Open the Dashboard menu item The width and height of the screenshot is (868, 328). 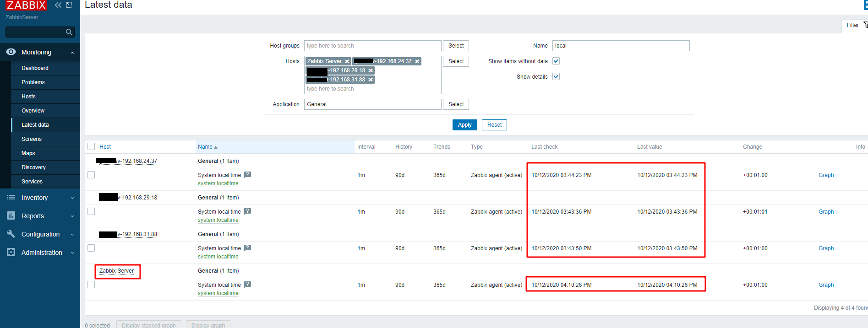coord(35,68)
